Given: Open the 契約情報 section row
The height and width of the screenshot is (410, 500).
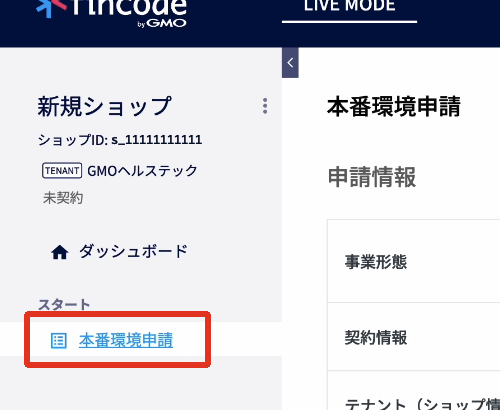Looking at the screenshot, I should [414, 337].
